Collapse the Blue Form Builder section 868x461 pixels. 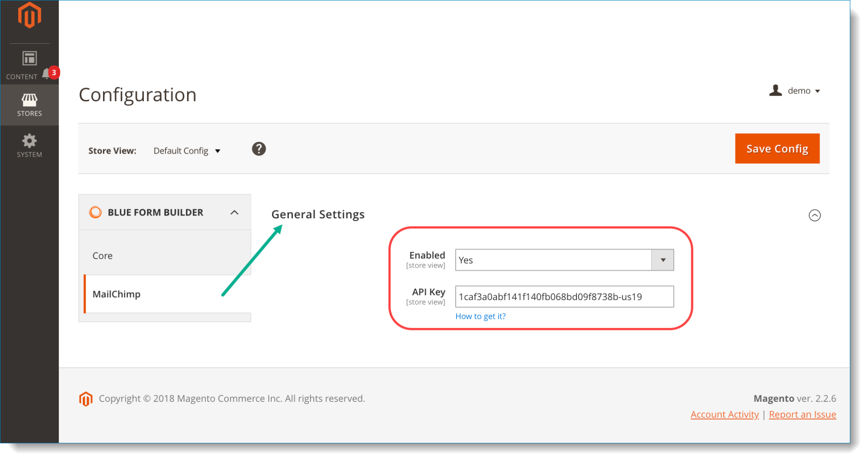click(x=234, y=212)
